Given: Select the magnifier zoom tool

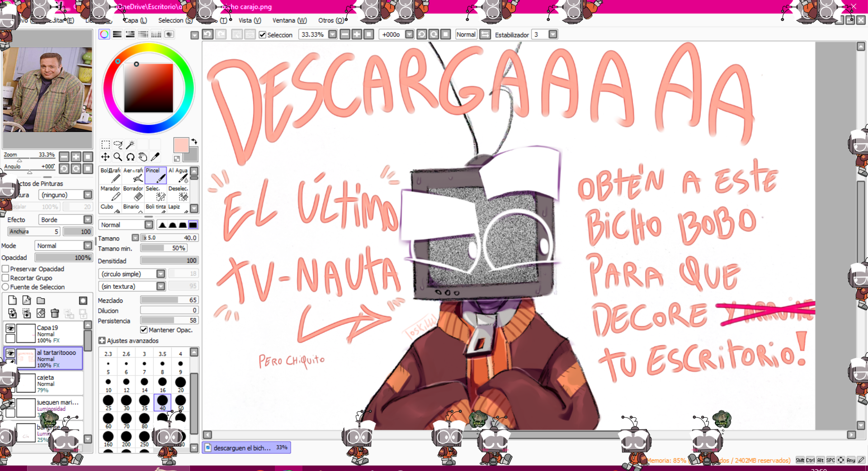Looking at the screenshot, I should point(118,157).
